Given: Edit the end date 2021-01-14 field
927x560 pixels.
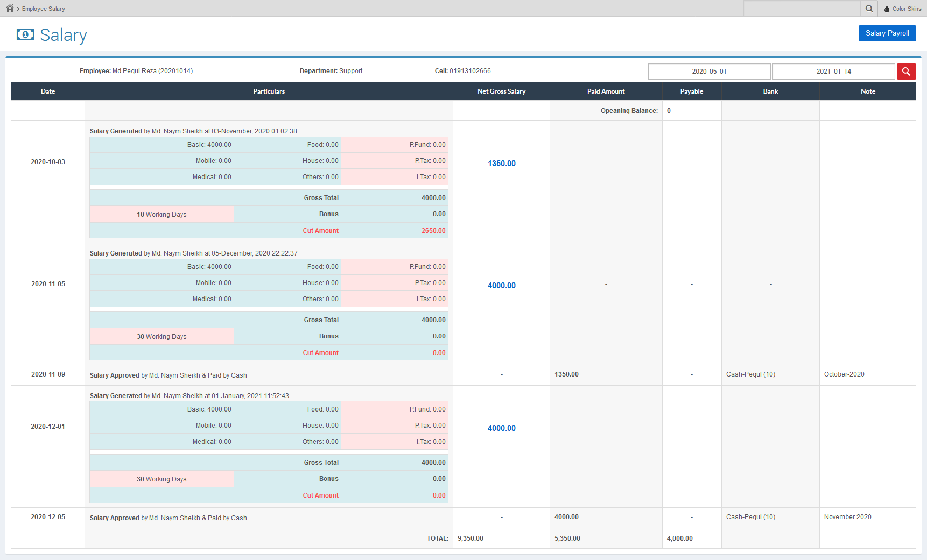Looking at the screenshot, I should pyautogui.click(x=833, y=72).
